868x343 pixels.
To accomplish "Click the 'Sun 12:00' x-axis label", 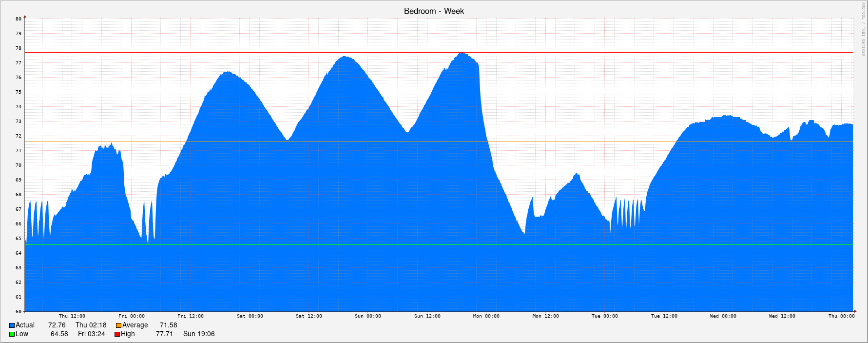I will [427, 316].
